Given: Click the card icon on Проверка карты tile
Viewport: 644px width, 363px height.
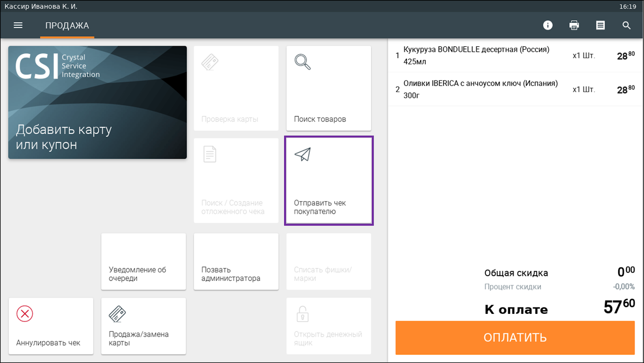Looking at the screenshot, I should [210, 62].
